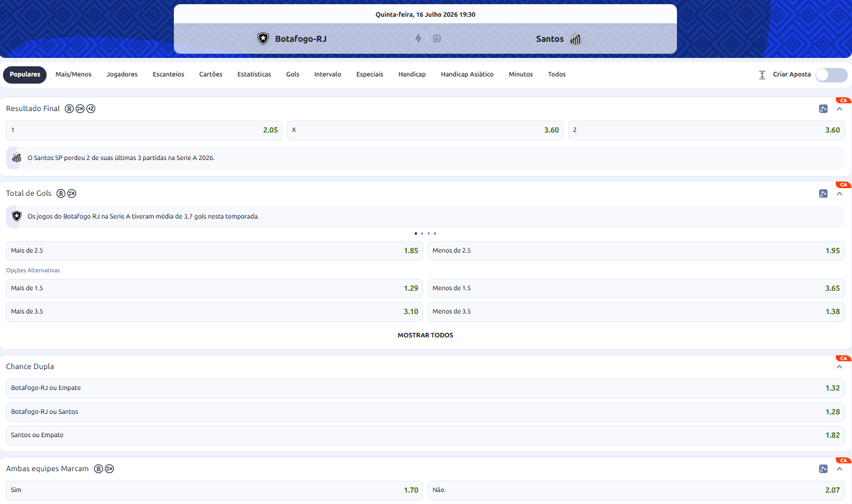Pick Botafogo-RJ ou Empate at 1.32
Image resolution: width=852 pixels, height=504 pixels.
425,388
